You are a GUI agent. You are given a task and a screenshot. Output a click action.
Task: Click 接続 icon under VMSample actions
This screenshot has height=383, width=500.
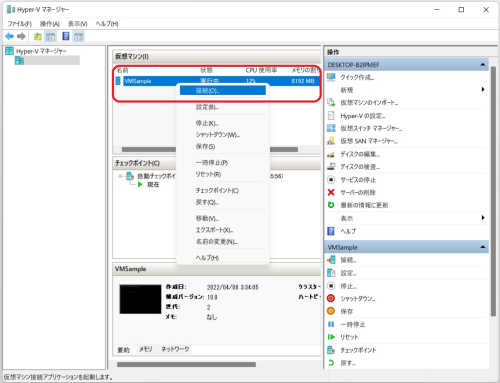[x=331, y=260]
